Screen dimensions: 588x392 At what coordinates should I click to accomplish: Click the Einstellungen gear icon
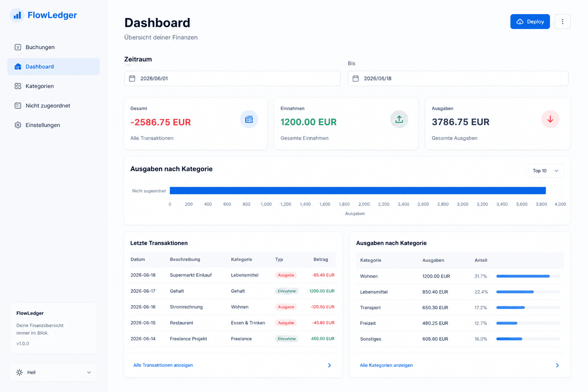pos(18,125)
